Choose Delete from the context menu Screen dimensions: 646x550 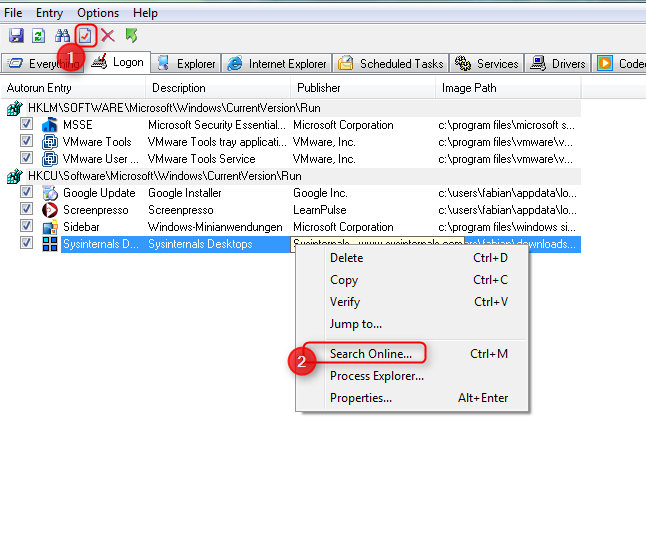point(412,258)
